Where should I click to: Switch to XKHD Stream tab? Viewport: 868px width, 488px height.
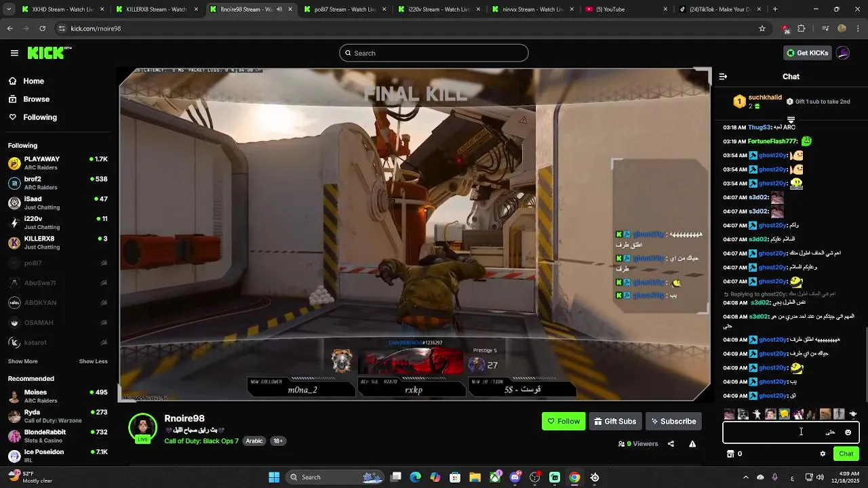coord(61,9)
